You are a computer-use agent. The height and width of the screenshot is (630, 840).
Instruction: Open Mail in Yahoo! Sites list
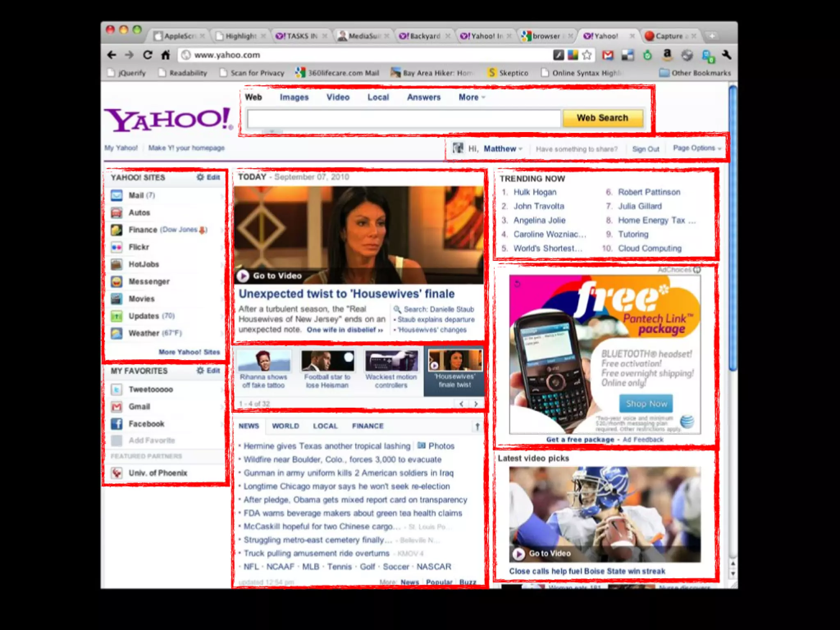136,196
